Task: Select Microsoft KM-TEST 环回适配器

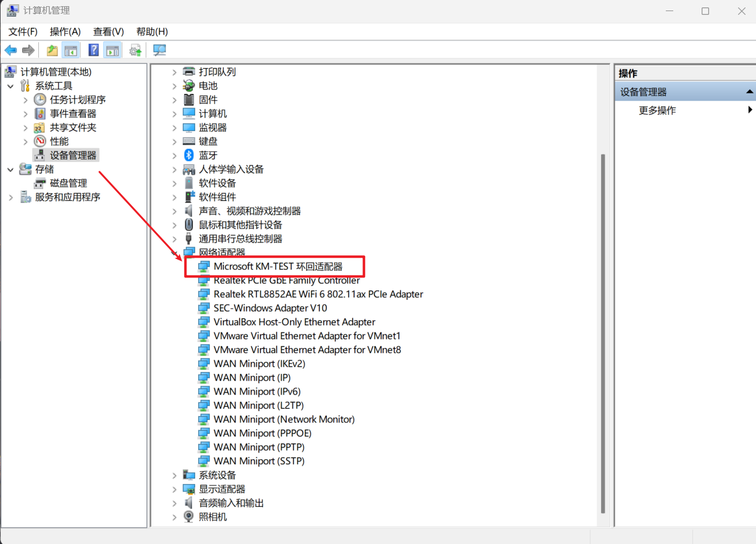Action: tap(278, 266)
